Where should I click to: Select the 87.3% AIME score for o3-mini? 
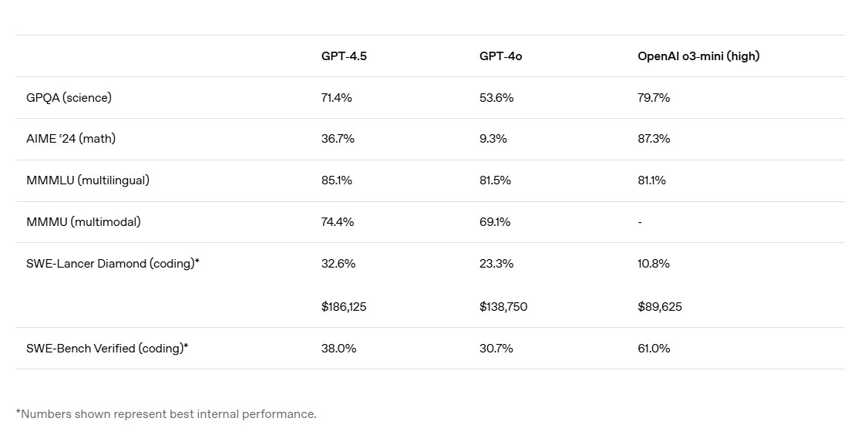tap(654, 139)
